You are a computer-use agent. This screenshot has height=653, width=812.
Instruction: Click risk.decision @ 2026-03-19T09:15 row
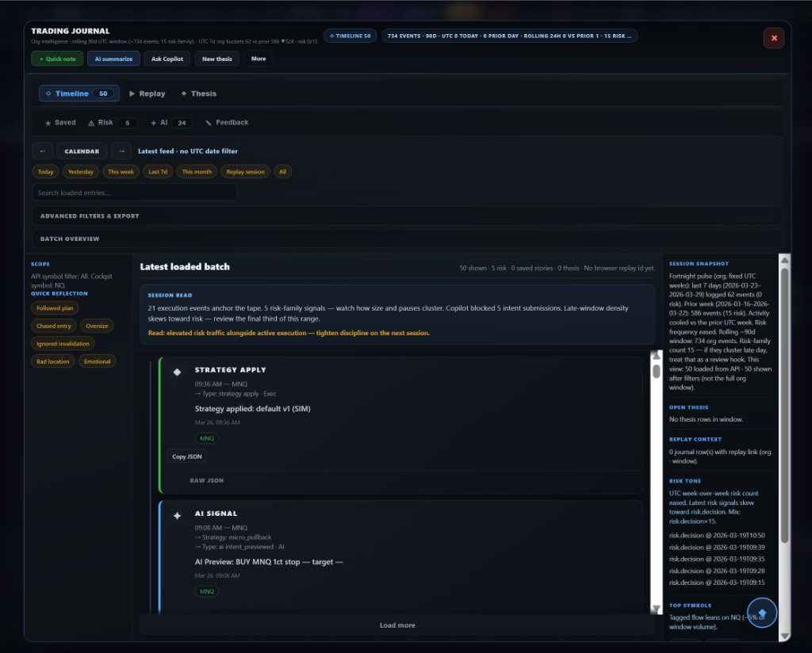(717, 582)
